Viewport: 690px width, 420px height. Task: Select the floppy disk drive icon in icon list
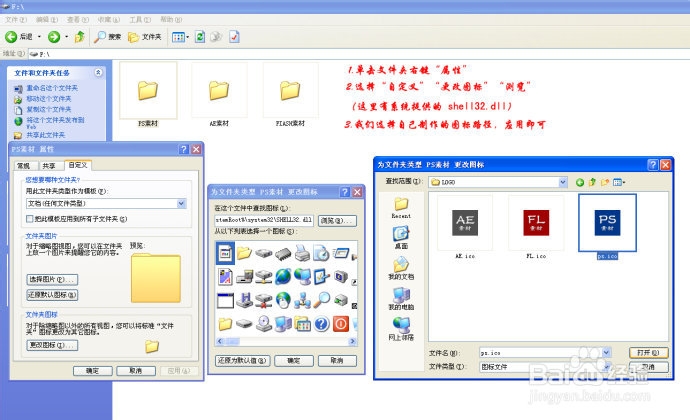click(x=244, y=300)
